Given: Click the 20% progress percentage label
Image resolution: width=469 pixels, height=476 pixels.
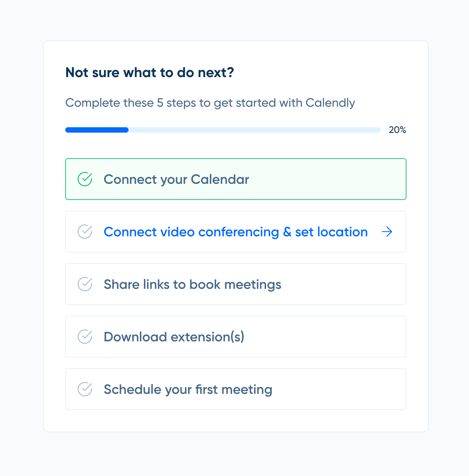Looking at the screenshot, I should coord(397,130).
